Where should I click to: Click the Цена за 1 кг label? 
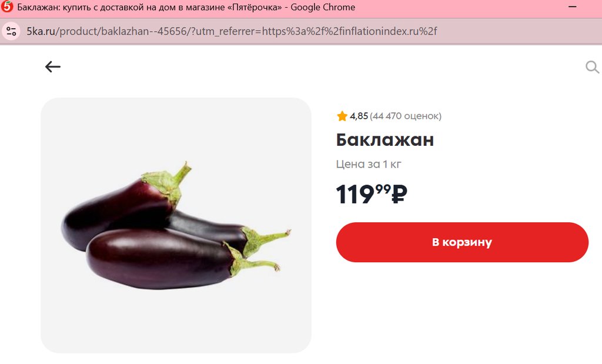tap(369, 164)
